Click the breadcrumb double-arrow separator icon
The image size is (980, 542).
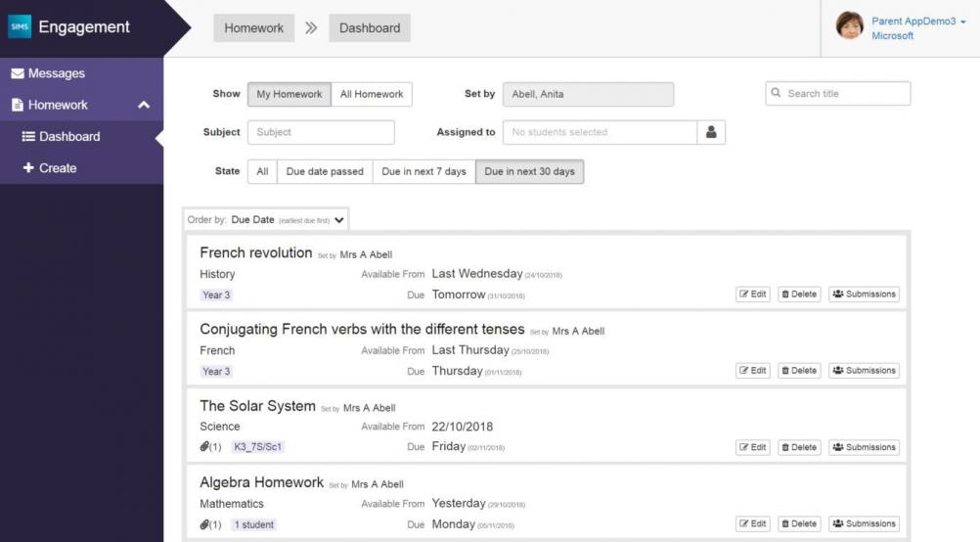coord(311,28)
